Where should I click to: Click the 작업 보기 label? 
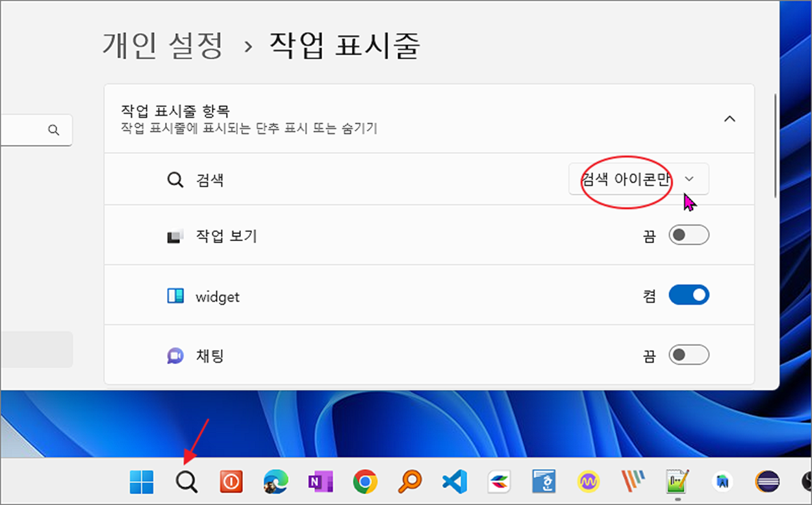227,235
